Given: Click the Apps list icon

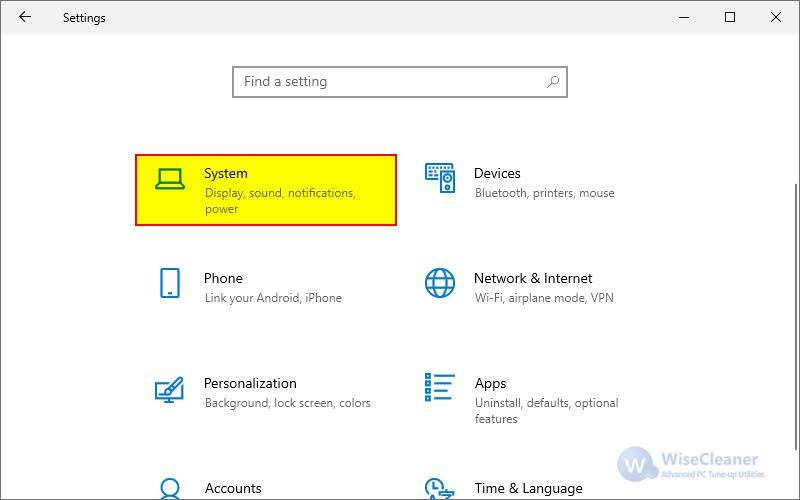Looking at the screenshot, I should click(439, 387).
